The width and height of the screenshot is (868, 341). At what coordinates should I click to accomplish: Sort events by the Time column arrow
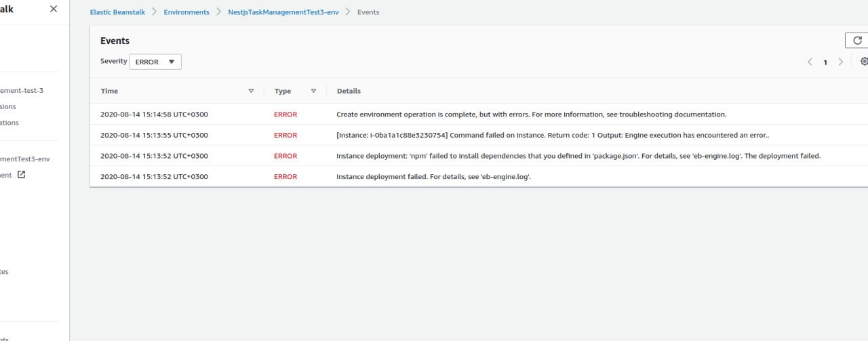(x=251, y=91)
